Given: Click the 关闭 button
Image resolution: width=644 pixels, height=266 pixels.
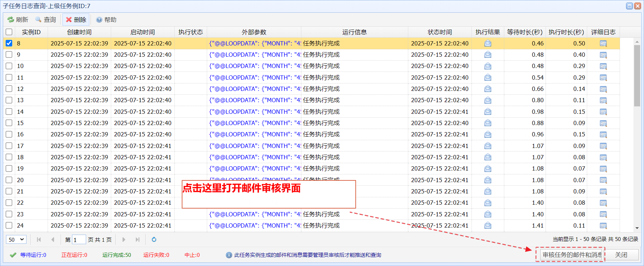Looking at the screenshot, I should click(621, 255).
